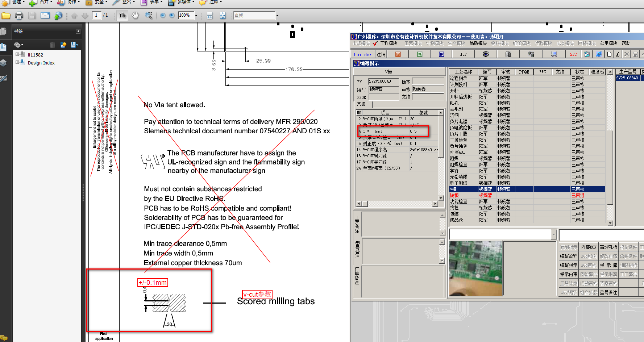
Task: Click the PN input field 2V2V1088A0
Action: coord(383,81)
